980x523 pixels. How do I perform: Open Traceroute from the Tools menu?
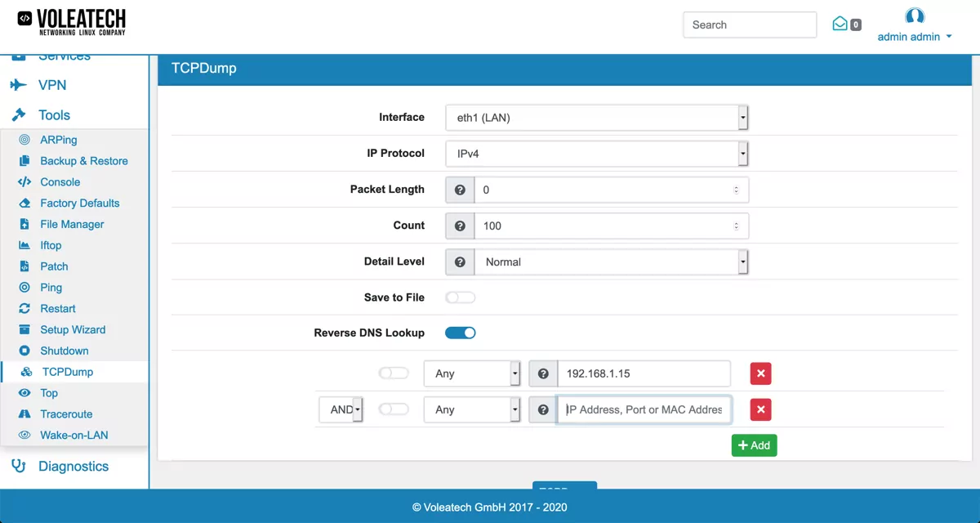pyautogui.click(x=66, y=414)
